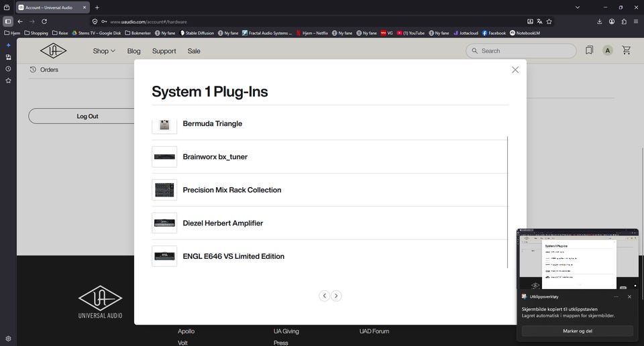Screen dimensions: 644x346
Task: Go to next plug-ins page arrow
Action: coord(336,296)
